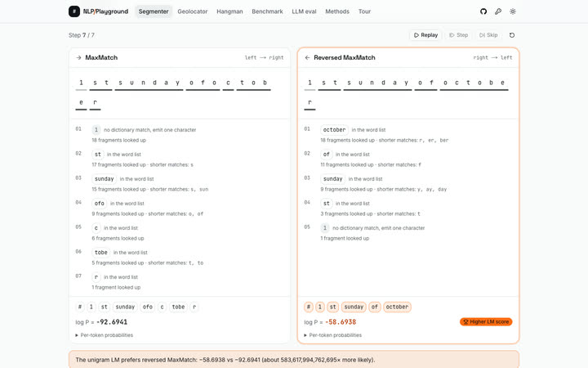
Task: Expand MaxMatch per-token probabilities
Action: pyautogui.click(x=105, y=335)
